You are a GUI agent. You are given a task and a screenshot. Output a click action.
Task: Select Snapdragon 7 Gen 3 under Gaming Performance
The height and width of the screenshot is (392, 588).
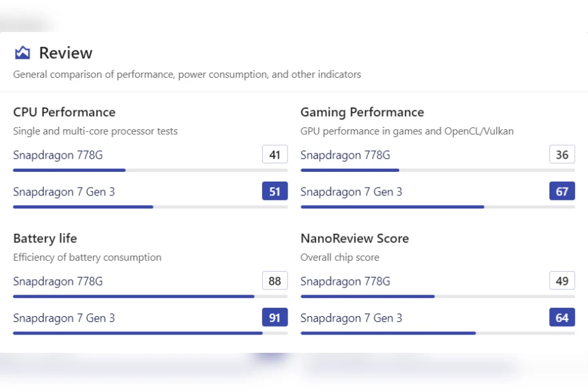pos(351,191)
